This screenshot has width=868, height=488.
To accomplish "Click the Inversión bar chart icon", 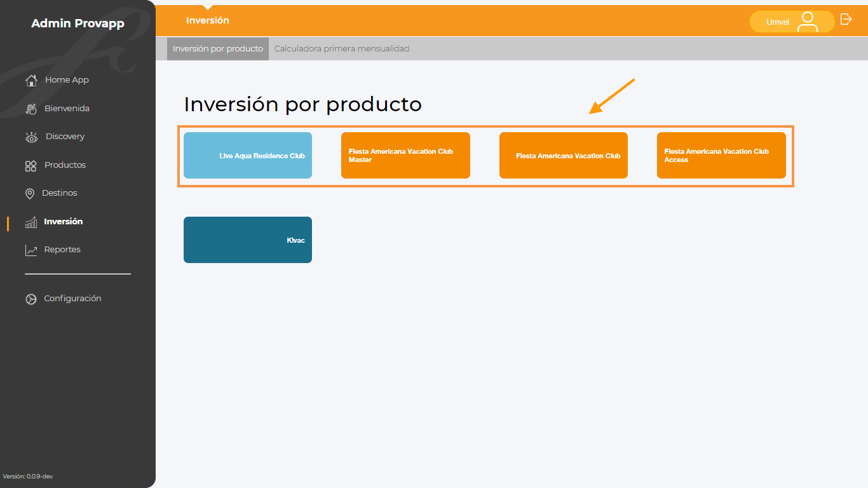I will tap(31, 222).
